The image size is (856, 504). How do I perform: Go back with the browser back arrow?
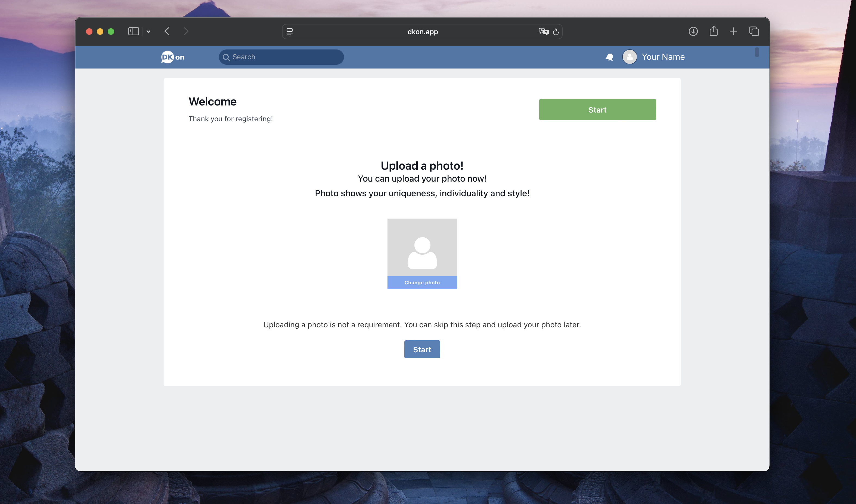click(x=167, y=32)
